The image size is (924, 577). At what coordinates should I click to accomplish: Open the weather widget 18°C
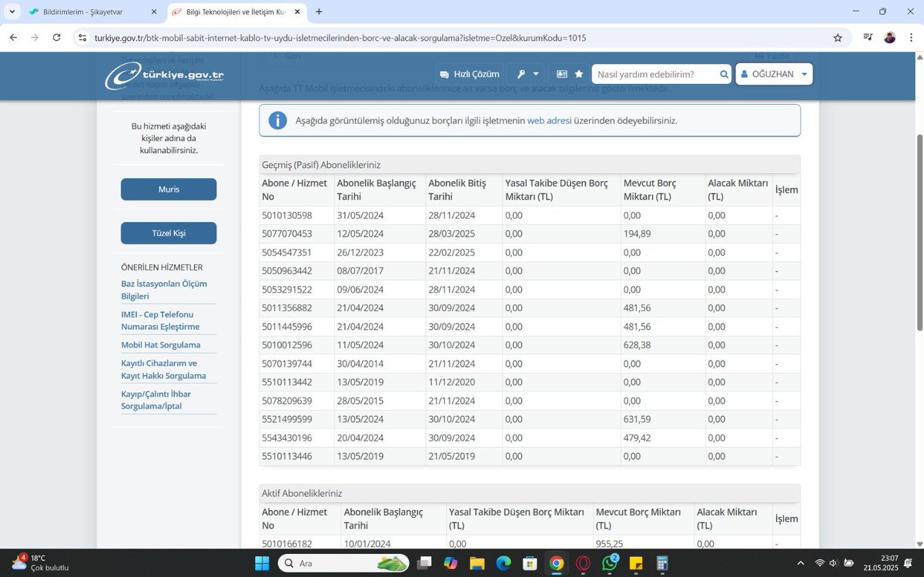click(x=39, y=562)
